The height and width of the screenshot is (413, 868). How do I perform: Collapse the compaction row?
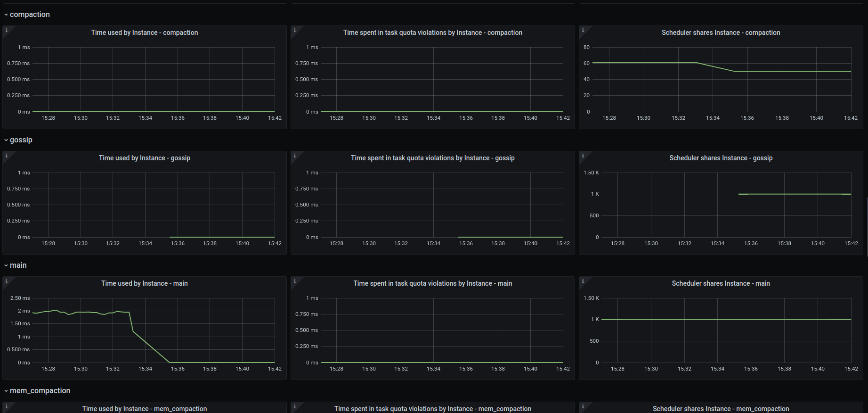click(x=27, y=15)
